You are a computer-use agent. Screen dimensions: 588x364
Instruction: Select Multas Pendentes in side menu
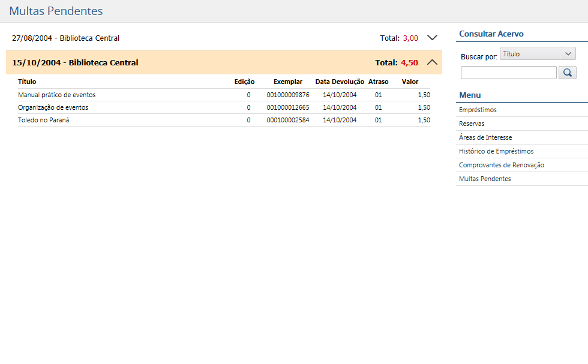tap(485, 179)
